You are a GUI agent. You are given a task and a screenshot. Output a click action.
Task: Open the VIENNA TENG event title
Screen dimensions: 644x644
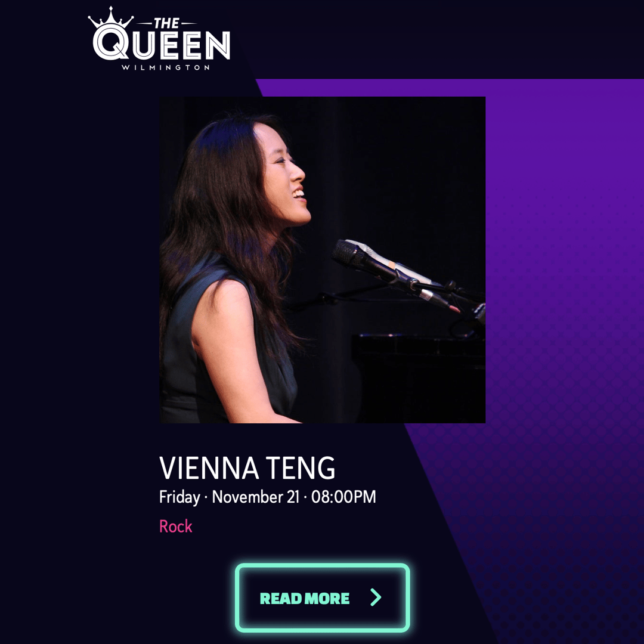tap(247, 468)
